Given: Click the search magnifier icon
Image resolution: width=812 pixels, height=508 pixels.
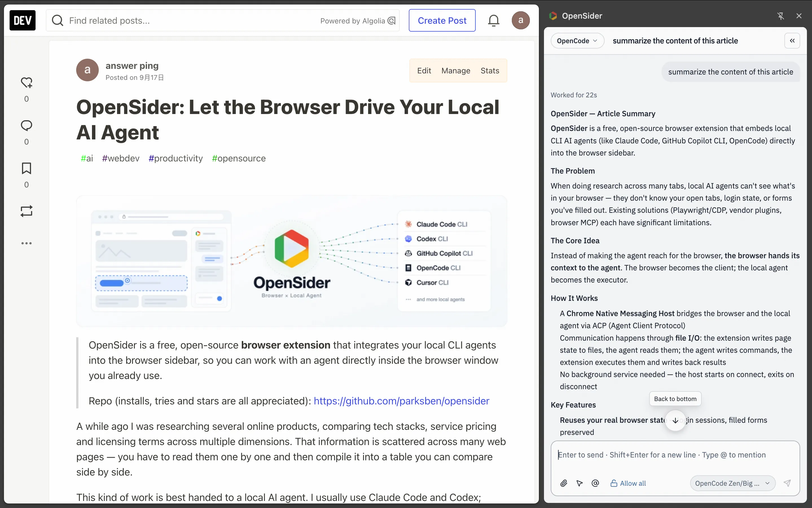Looking at the screenshot, I should point(58,21).
